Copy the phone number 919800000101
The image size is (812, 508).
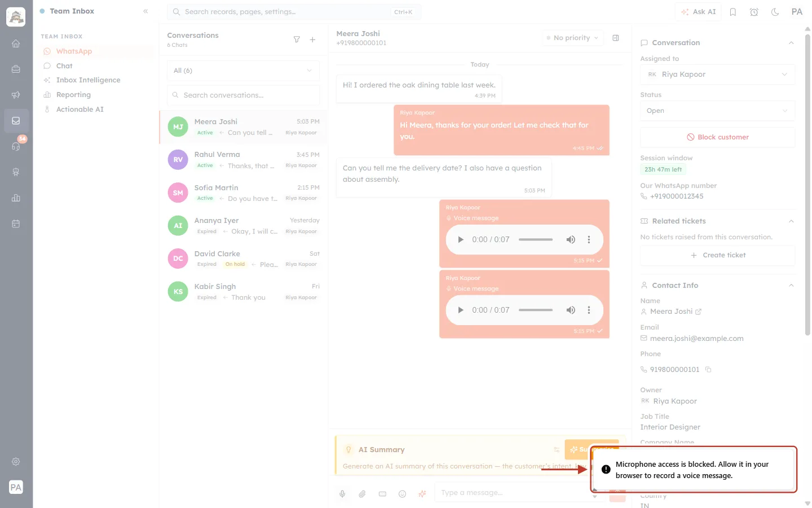pos(709,370)
